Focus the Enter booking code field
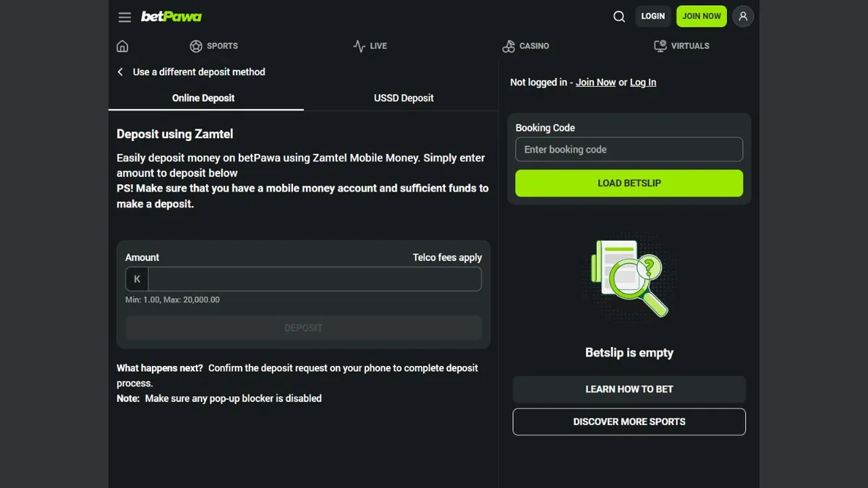The height and width of the screenshot is (488, 868). pos(629,150)
